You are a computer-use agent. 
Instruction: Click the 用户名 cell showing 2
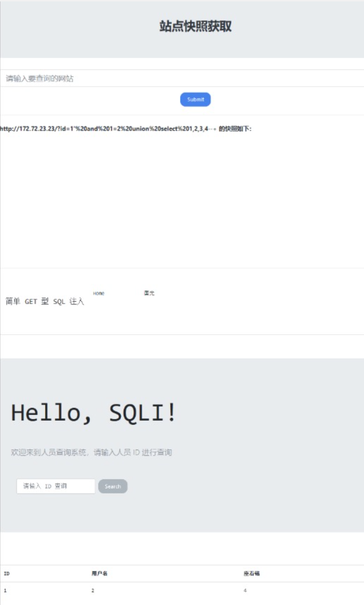(93, 591)
